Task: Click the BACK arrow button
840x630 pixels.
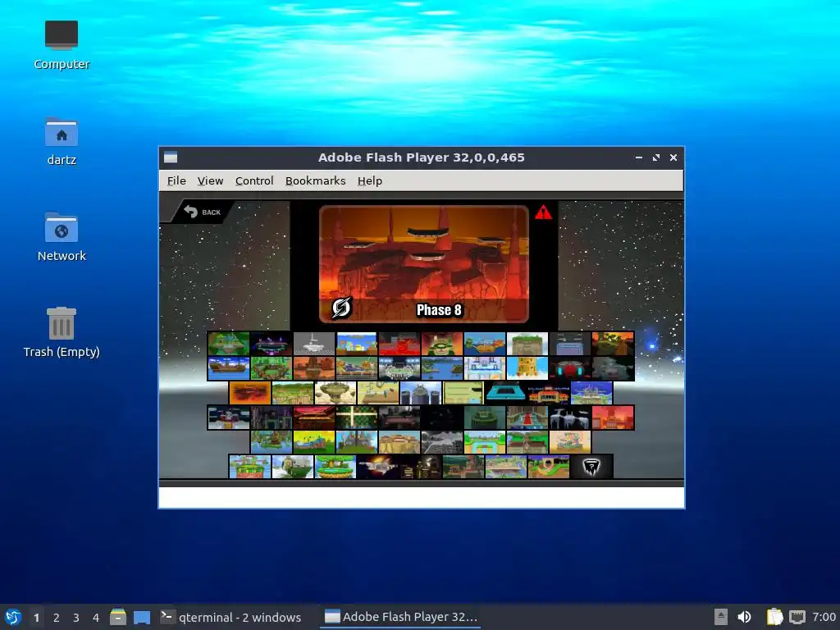Action: [202, 212]
